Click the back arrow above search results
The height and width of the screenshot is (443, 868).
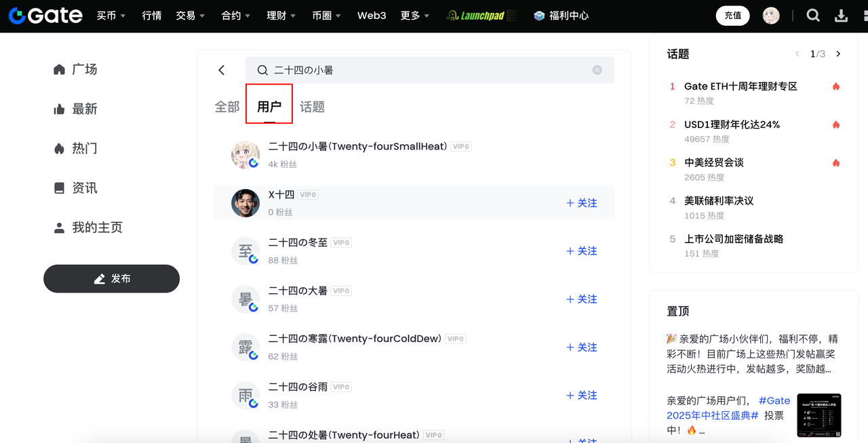coord(221,70)
